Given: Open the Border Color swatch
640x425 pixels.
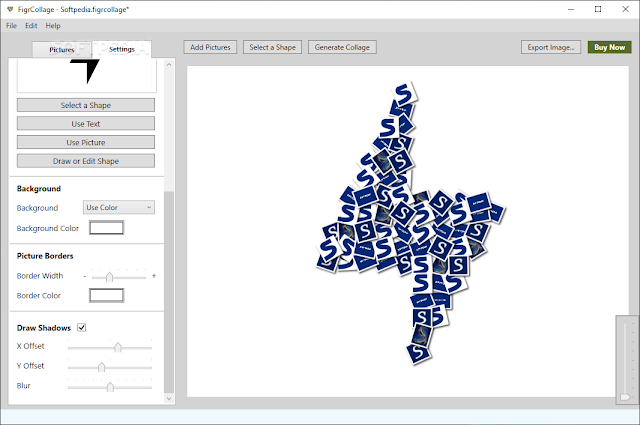Looking at the screenshot, I should click(107, 295).
